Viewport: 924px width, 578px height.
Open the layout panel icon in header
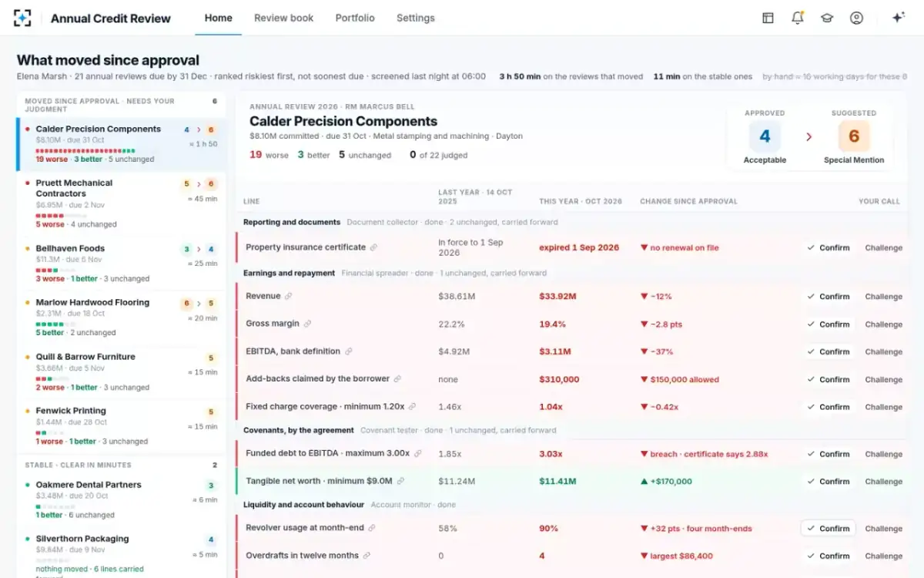click(768, 18)
